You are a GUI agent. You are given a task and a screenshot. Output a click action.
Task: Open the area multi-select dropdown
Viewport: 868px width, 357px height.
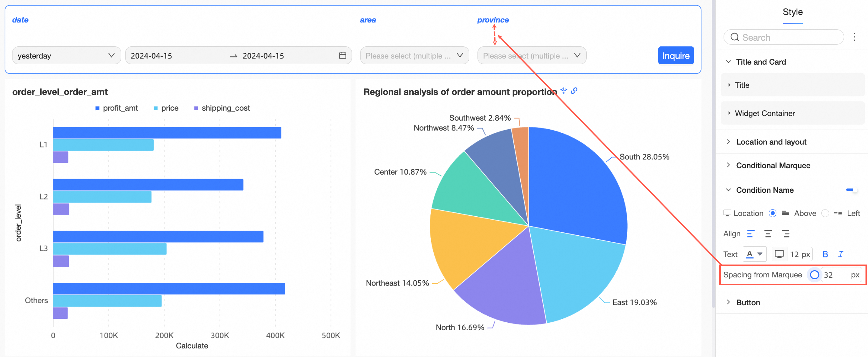tap(414, 56)
